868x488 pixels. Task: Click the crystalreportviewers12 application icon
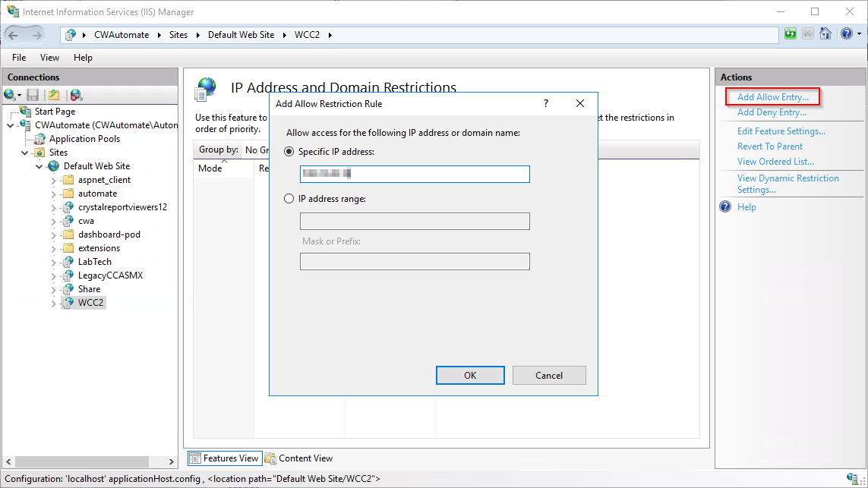68,207
